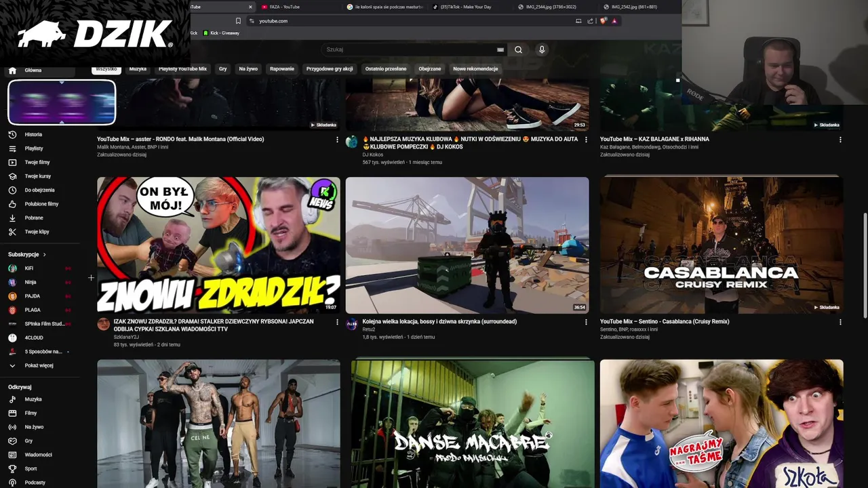868x488 pixels.
Task: Open options menu for the asster RONDO mix
Action: click(x=337, y=140)
